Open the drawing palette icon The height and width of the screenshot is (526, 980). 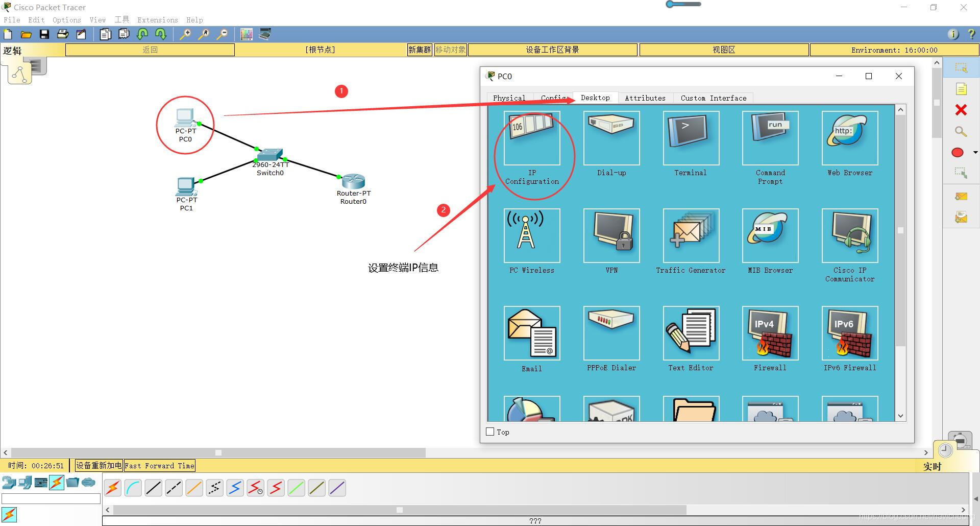tap(247, 34)
